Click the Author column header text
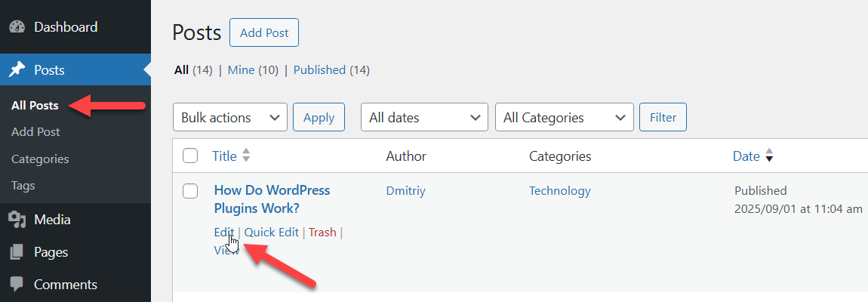 [x=406, y=156]
